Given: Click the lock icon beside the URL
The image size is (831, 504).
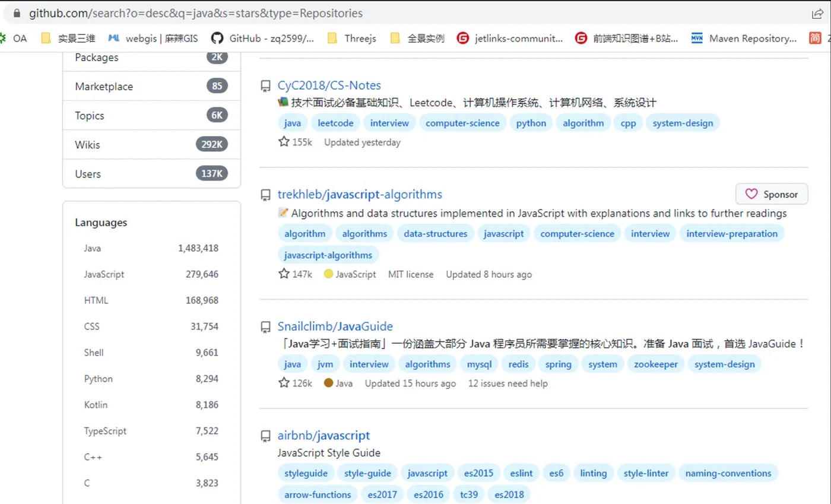Looking at the screenshot, I should pyautogui.click(x=16, y=13).
